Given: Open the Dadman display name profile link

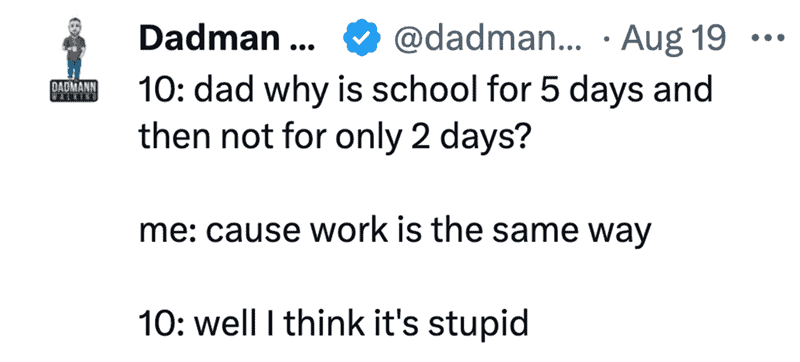Looking at the screenshot, I should point(227,39).
